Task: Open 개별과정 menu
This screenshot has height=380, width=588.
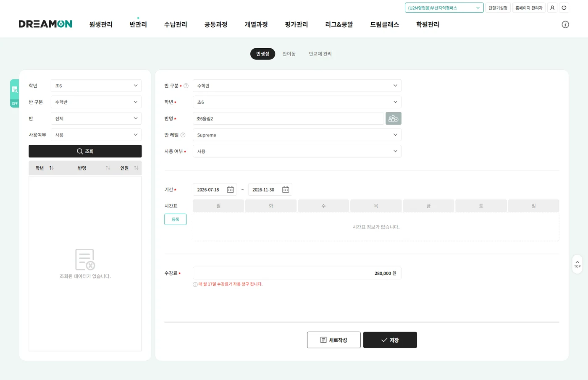Action: (x=256, y=24)
